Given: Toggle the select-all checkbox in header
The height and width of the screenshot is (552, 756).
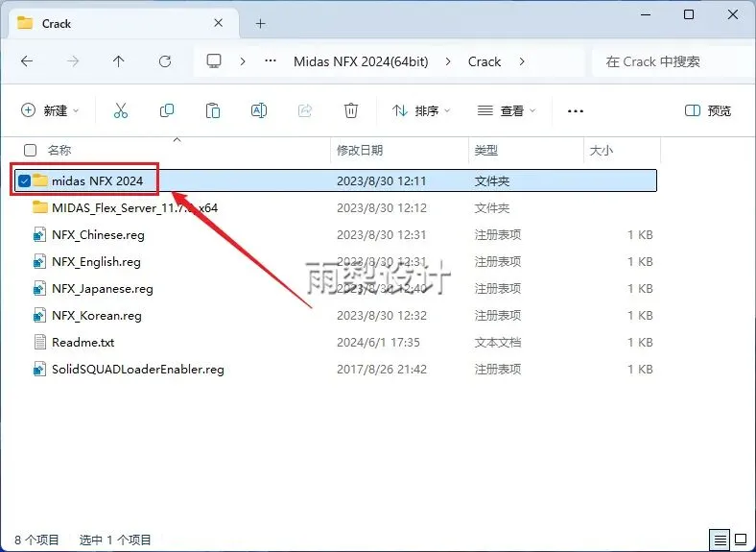Looking at the screenshot, I should [30, 150].
